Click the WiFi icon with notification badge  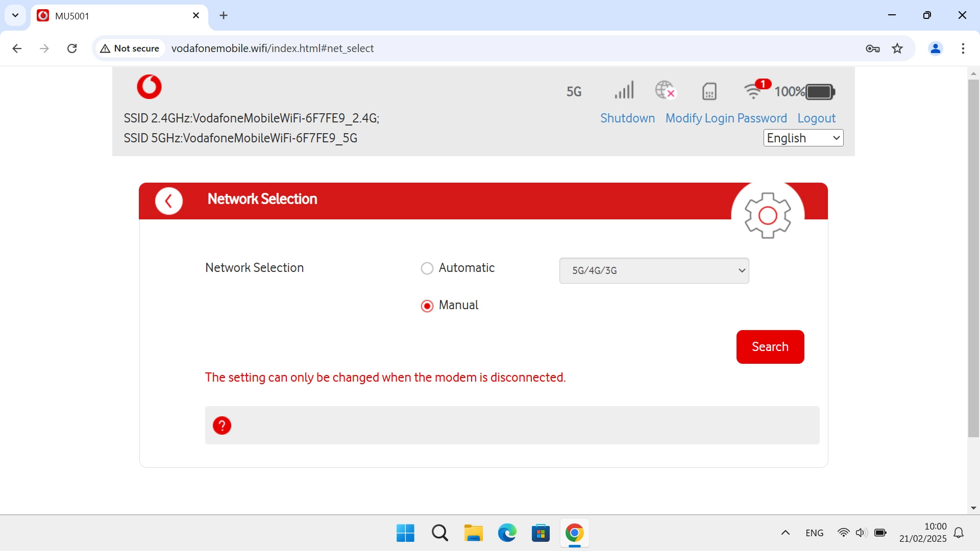coord(754,92)
